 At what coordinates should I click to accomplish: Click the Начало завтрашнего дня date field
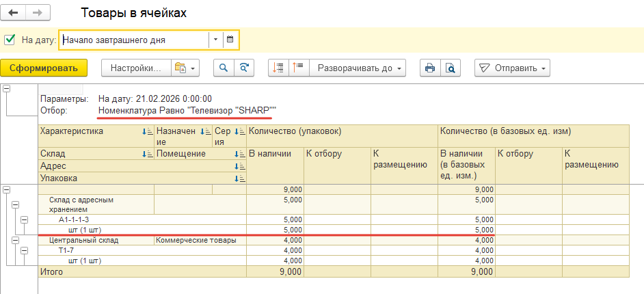point(133,40)
